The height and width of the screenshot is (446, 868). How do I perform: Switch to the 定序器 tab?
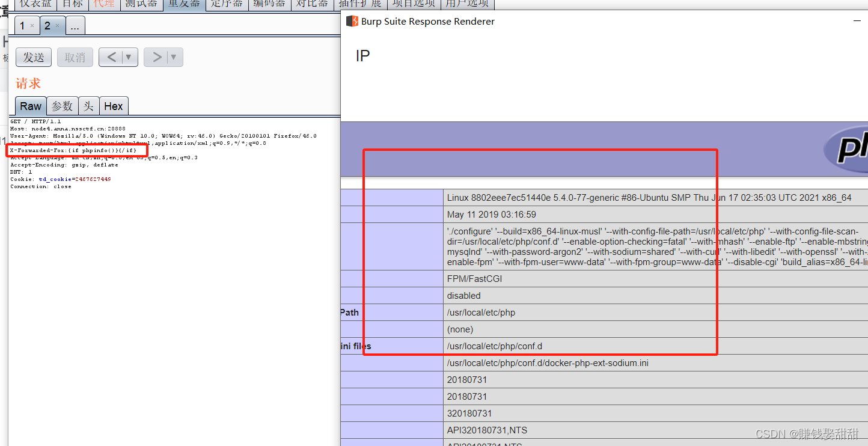(226, 3)
